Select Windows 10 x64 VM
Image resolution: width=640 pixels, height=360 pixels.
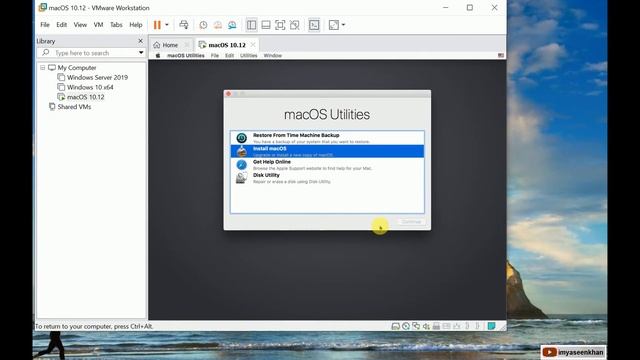90,87
